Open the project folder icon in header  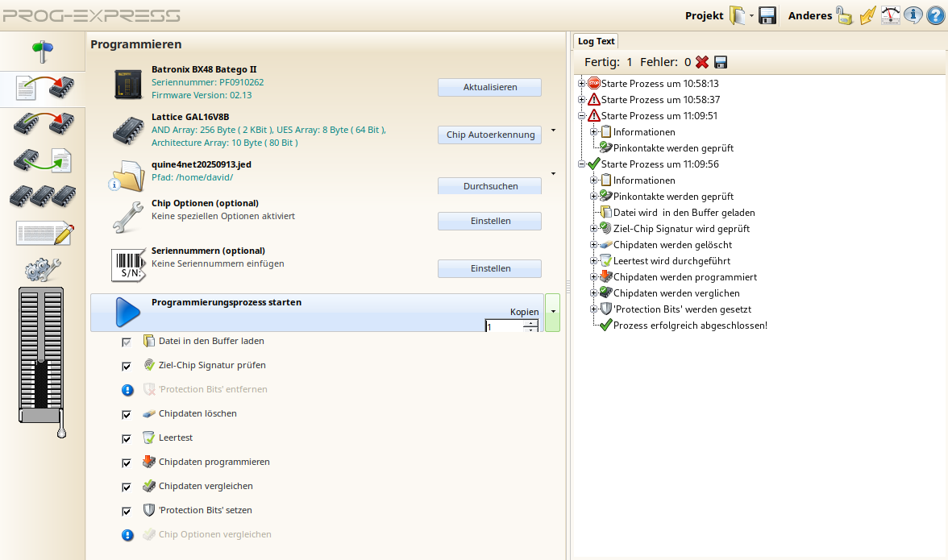[x=738, y=15]
